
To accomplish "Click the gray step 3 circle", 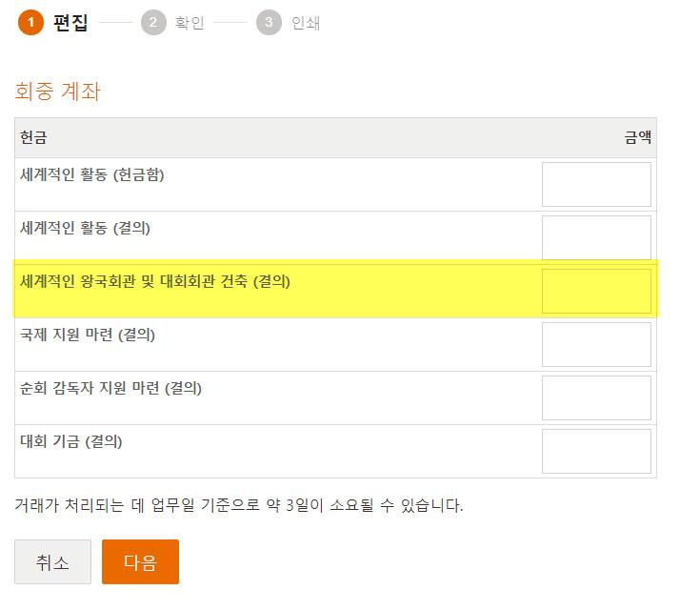I will click(x=269, y=23).
